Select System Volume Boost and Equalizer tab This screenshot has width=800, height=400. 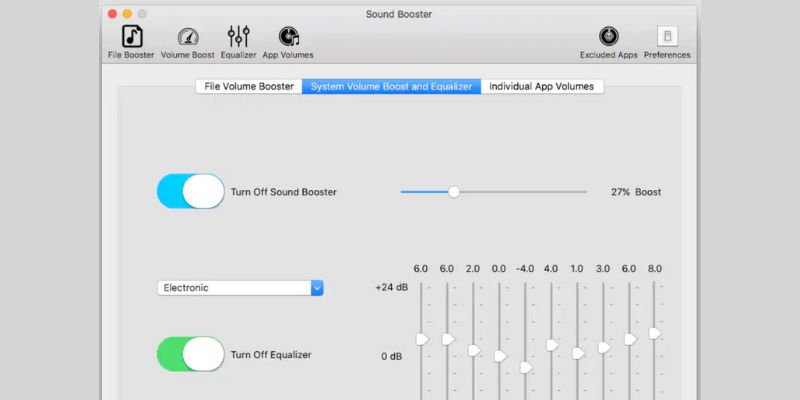(x=391, y=87)
